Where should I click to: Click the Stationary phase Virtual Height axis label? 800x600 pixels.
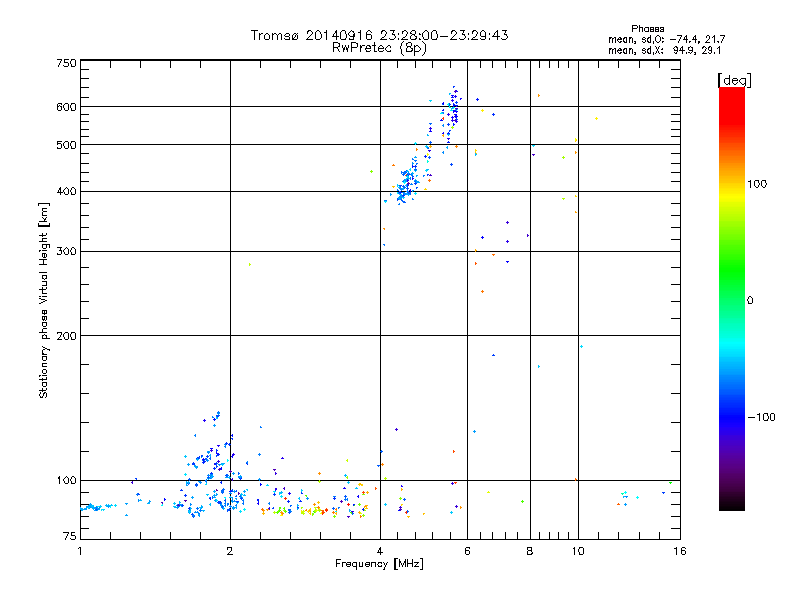tap(44, 300)
